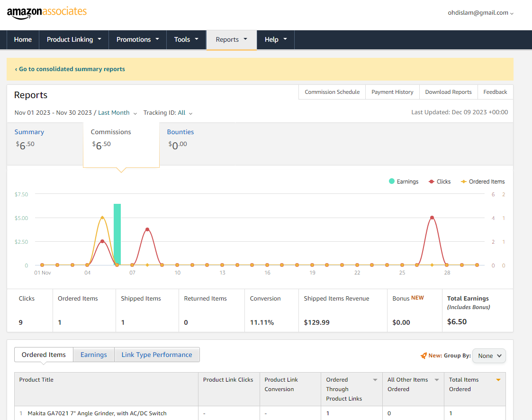The height and width of the screenshot is (420, 532).
Task: Click the green earnings bar in chart
Action: point(117,234)
